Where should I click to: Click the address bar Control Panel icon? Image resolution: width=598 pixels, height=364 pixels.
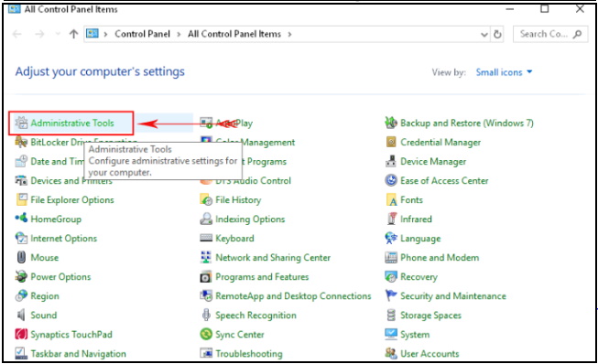(92, 34)
